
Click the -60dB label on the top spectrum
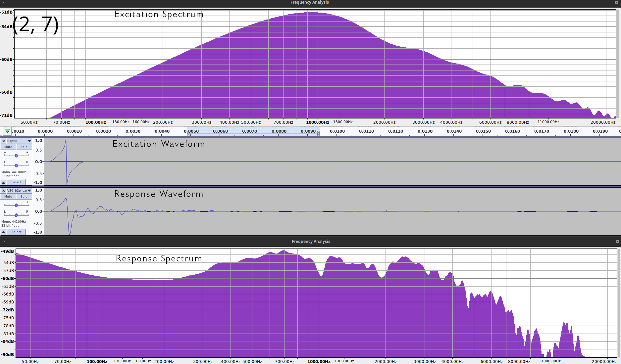[7, 60]
